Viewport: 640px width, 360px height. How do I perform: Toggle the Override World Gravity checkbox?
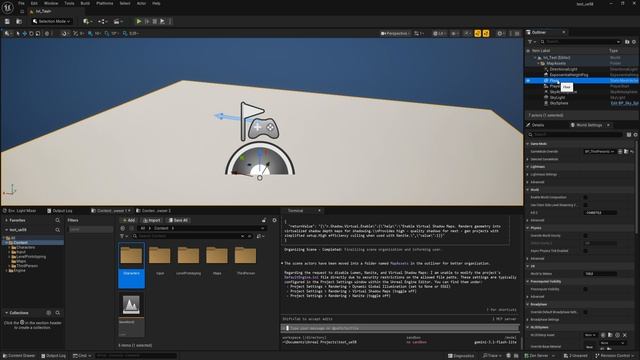point(586,236)
